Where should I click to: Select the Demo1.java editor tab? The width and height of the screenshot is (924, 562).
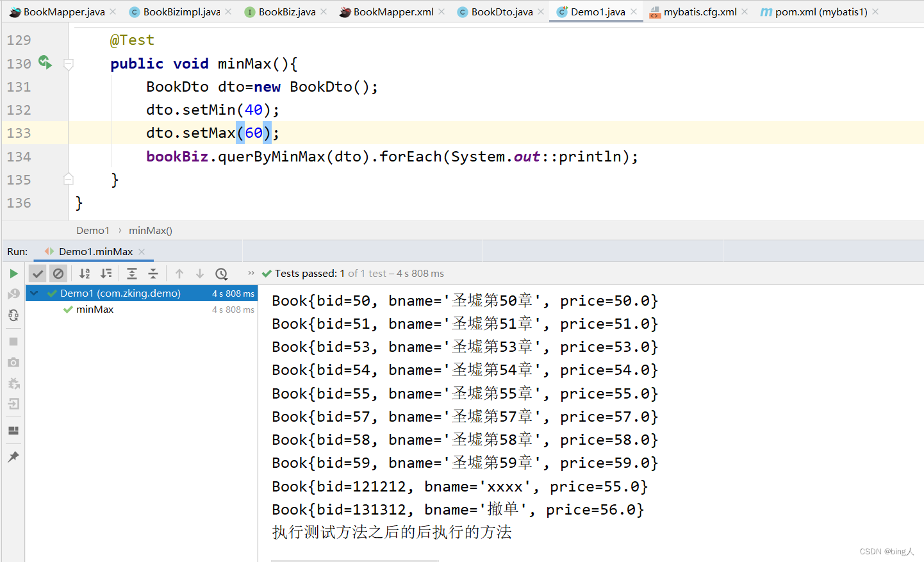pos(597,12)
